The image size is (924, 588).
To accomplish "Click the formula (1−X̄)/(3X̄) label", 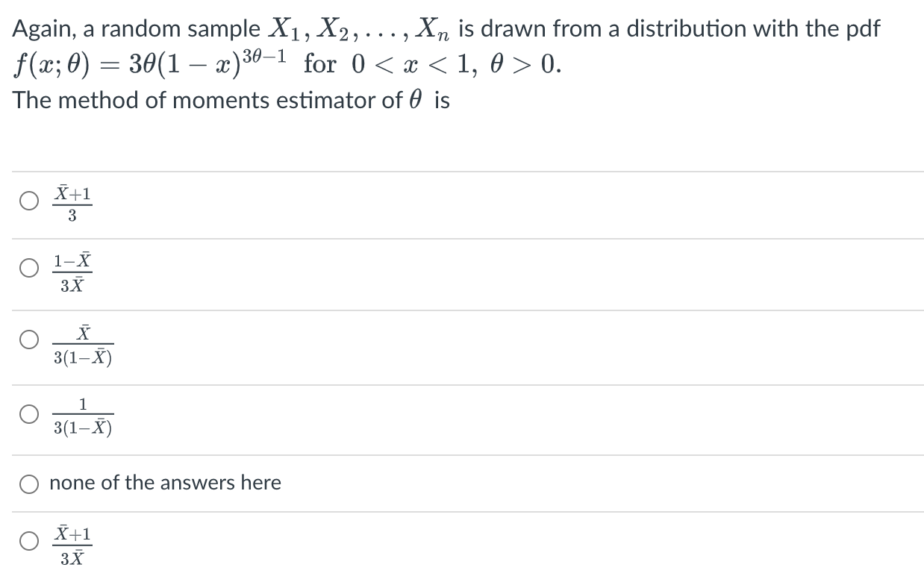I will 71,271.
